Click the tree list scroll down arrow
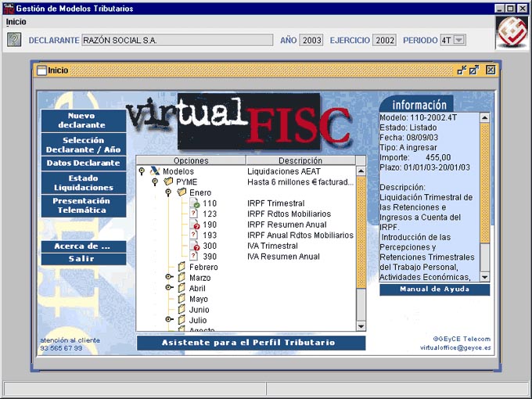 [x=361, y=326]
